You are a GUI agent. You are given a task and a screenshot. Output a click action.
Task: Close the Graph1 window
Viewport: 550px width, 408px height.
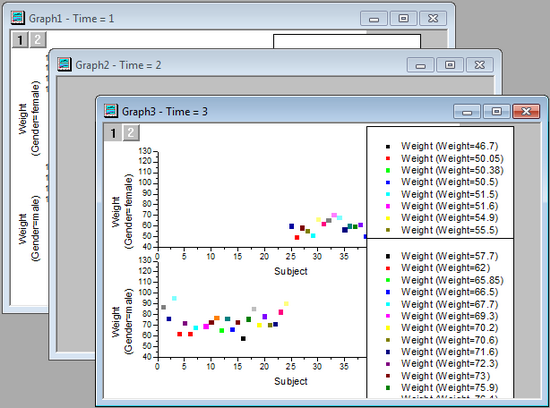click(x=433, y=18)
